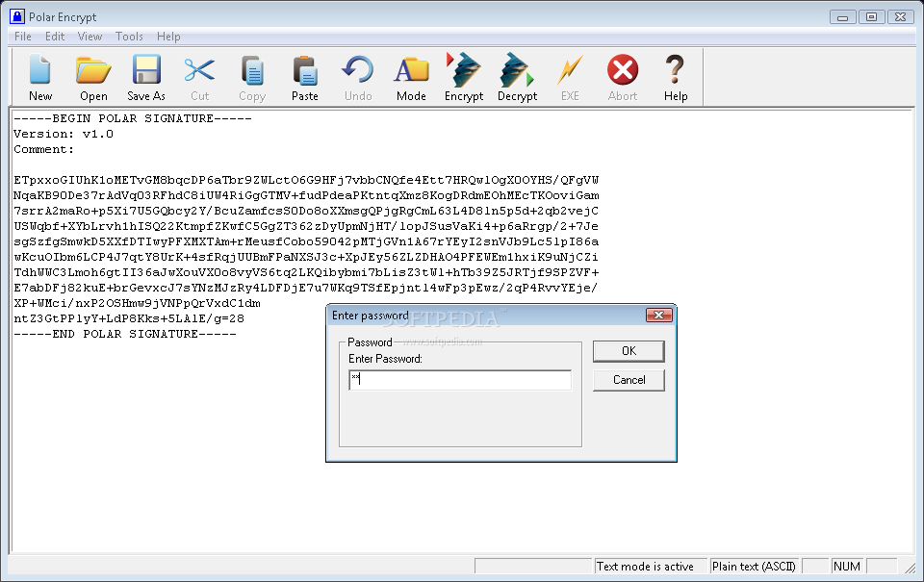
Task: Click the main window resize grip
Action: [x=911, y=568]
